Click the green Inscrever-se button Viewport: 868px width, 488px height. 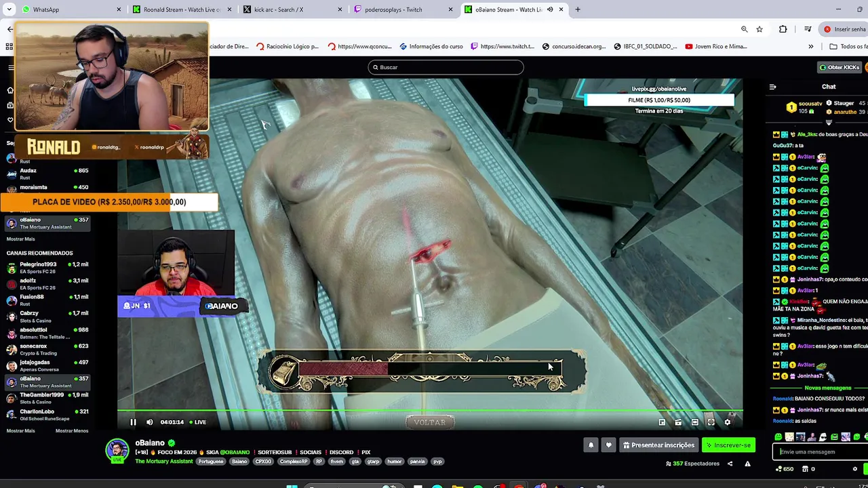(728, 445)
